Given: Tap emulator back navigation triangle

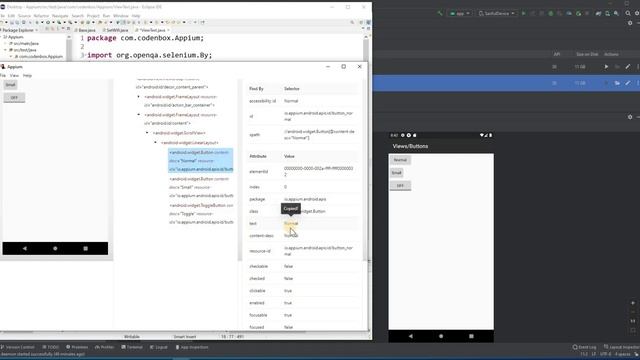Looking at the screenshot, I should [x=411, y=336].
